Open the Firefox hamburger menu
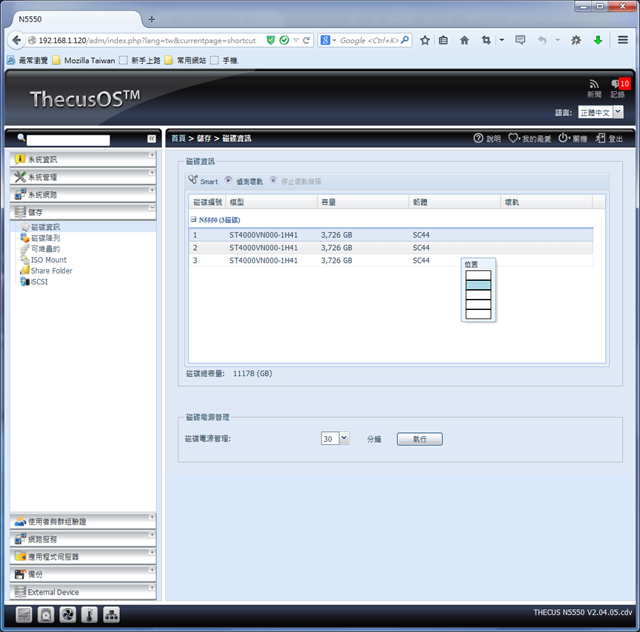Viewport: 640px width, 632px height. click(623, 40)
